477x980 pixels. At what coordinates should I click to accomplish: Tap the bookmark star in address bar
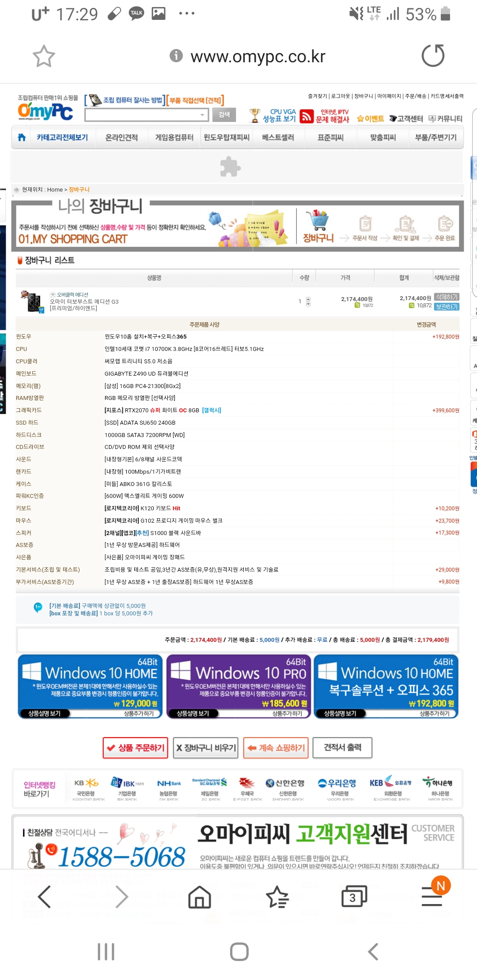[x=44, y=56]
